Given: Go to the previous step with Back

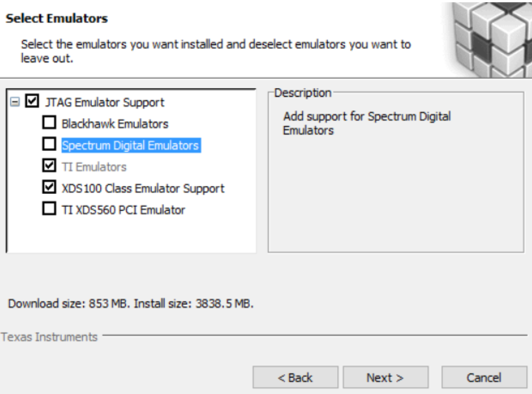Looking at the screenshot, I should pyautogui.click(x=295, y=377).
